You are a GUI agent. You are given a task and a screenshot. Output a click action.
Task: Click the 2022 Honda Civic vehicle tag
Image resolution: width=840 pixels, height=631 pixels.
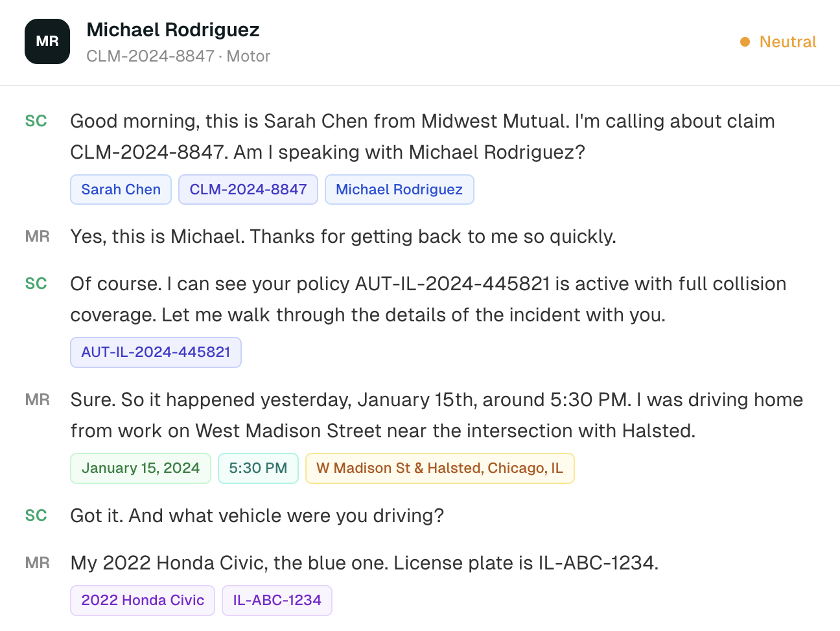pos(143,601)
